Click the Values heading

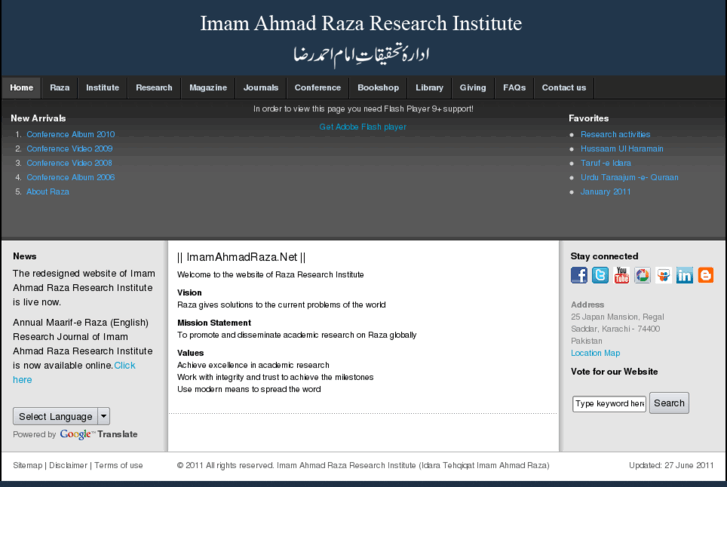pyautogui.click(x=190, y=353)
